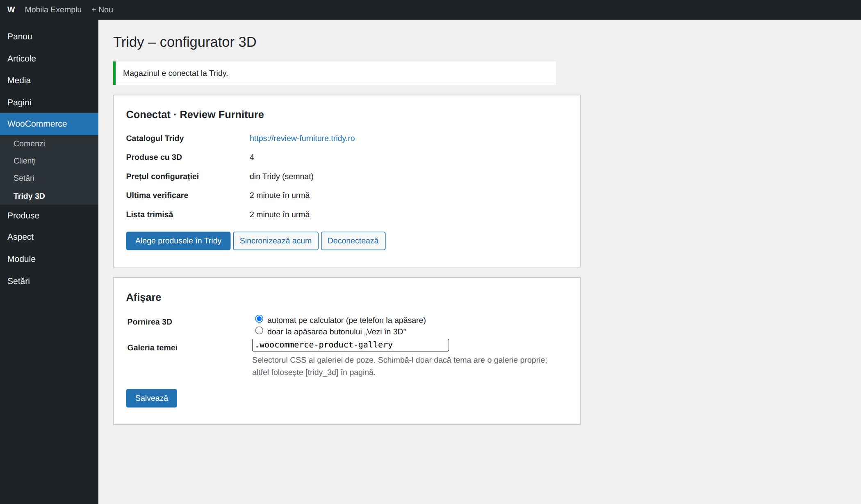Open the Mobila Exemplu site link
This screenshot has width=861, height=504.
(x=53, y=9)
